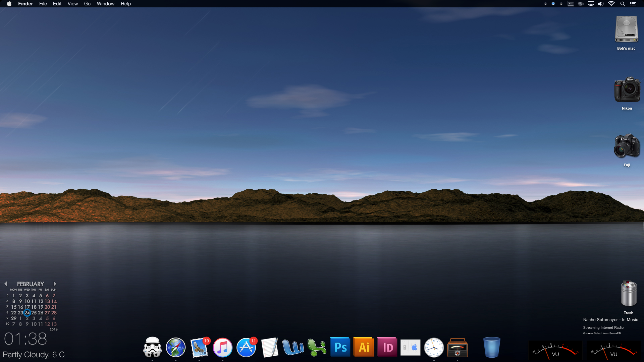644x362 pixels.
Task: Open System Preferences from the dock
Action: coord(411,347)
